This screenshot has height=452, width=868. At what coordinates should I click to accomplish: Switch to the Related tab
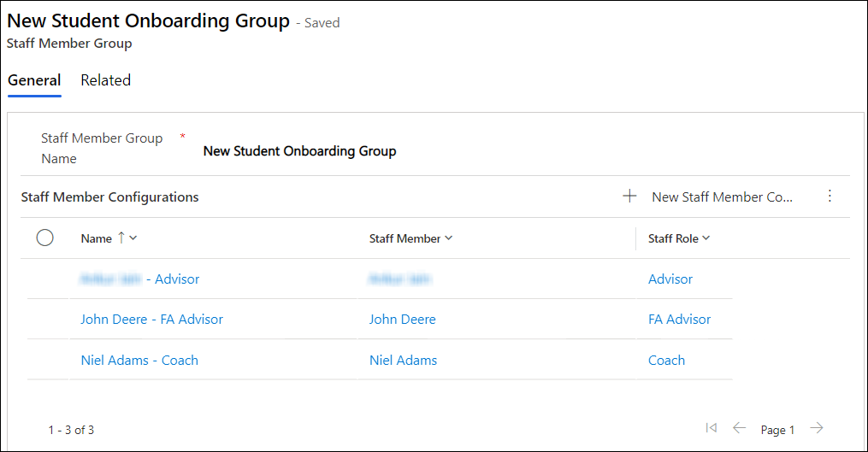(x=105, y=80)
